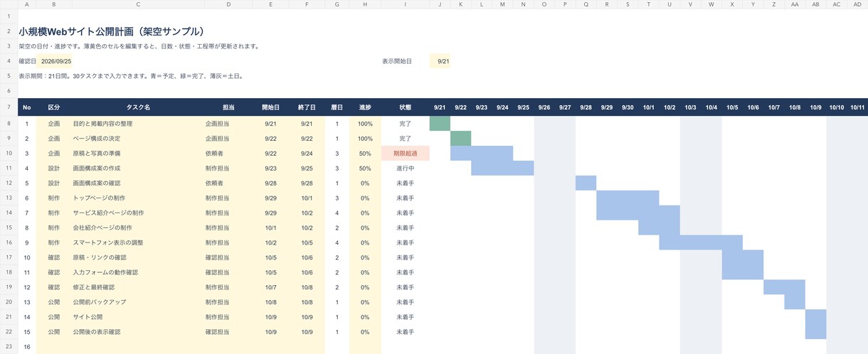868x354 pixels.
Task: Click the 完了 status for task No 1
Action: 406,124
